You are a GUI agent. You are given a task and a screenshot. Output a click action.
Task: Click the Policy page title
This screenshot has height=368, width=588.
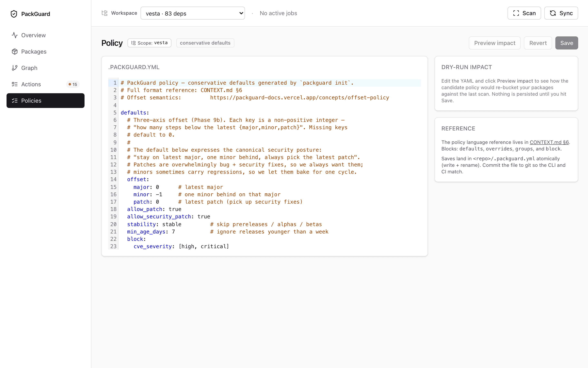[112, 43]
